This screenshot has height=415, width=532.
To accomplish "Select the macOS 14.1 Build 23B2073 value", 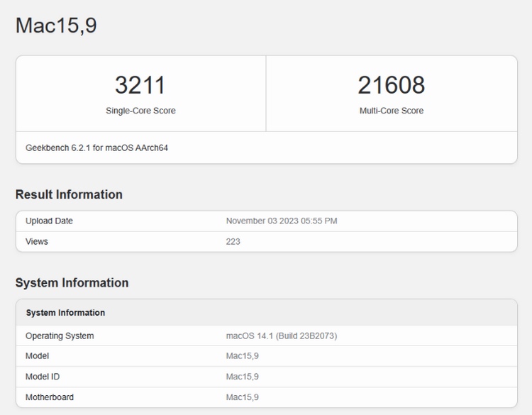I will click(281, 336).
